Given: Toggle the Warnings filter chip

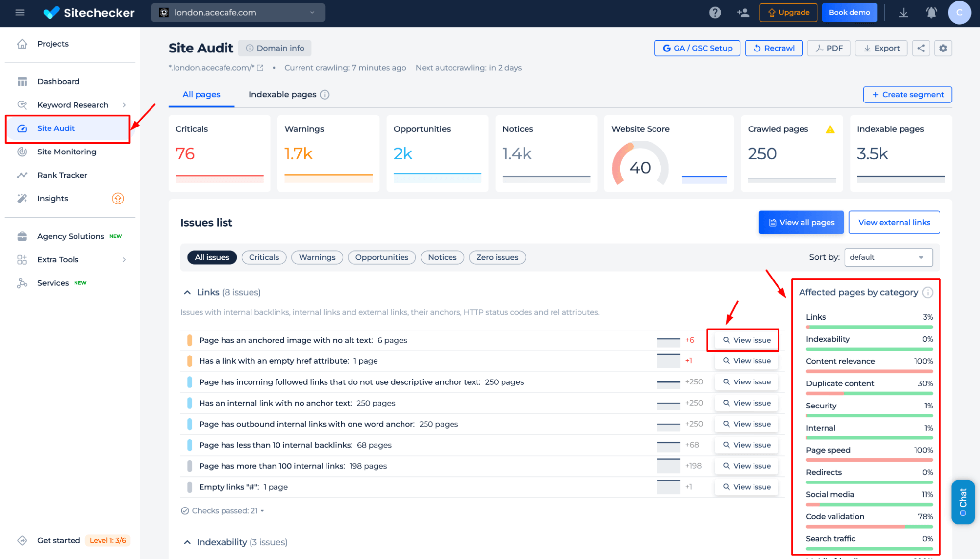Looking at the screenshot, I should (317, 256).
